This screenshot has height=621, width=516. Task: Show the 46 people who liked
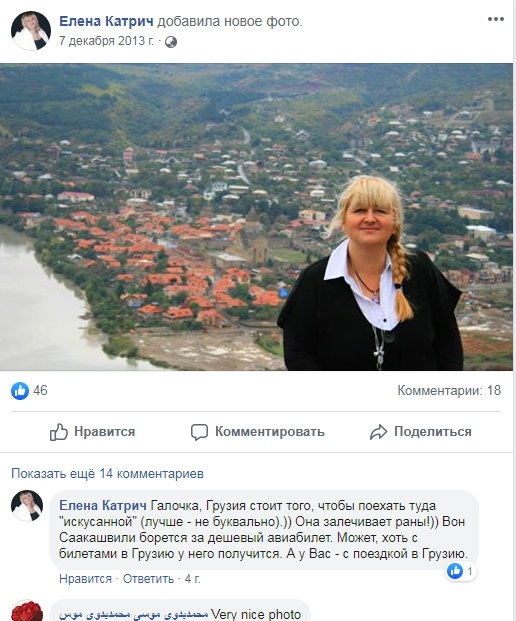(40, 391)
